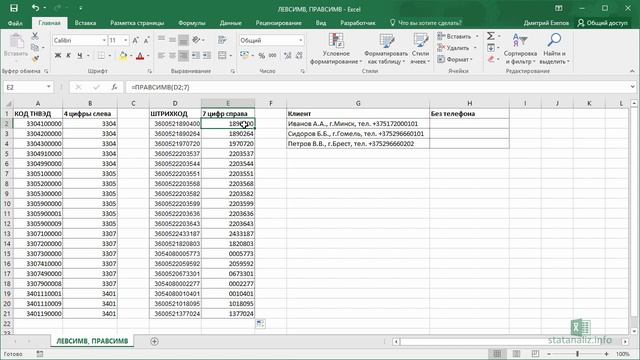Align cell text to the left
Screen dimensions: 640x360
pyautogui.click(x=162, y=55)
